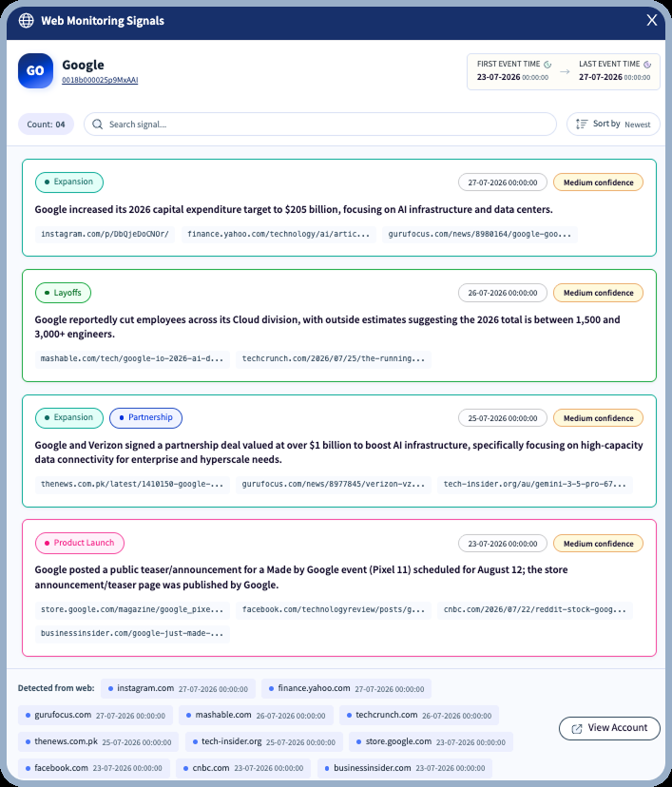Image resolution: width=672 pixels, height=787 pixels.
Task: Click the Made by Google Pixel 11 headline
Action: pos(301,577)
